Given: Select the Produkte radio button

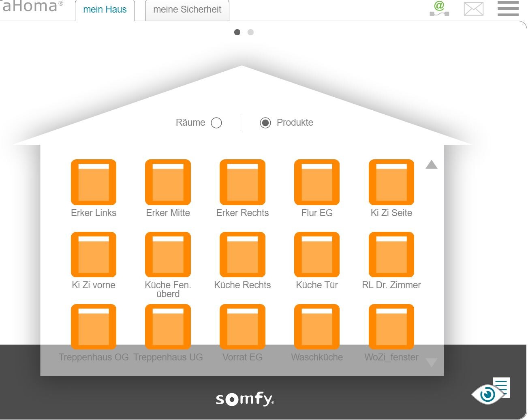Looking at the screenshot, I should pyautogui.click(x=265, y=123).
